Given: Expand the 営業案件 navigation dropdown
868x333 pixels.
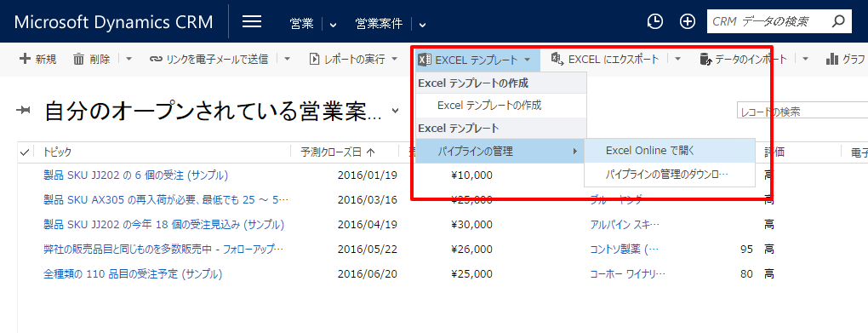Looking at the screenshot, I should (x=422, y=24).
